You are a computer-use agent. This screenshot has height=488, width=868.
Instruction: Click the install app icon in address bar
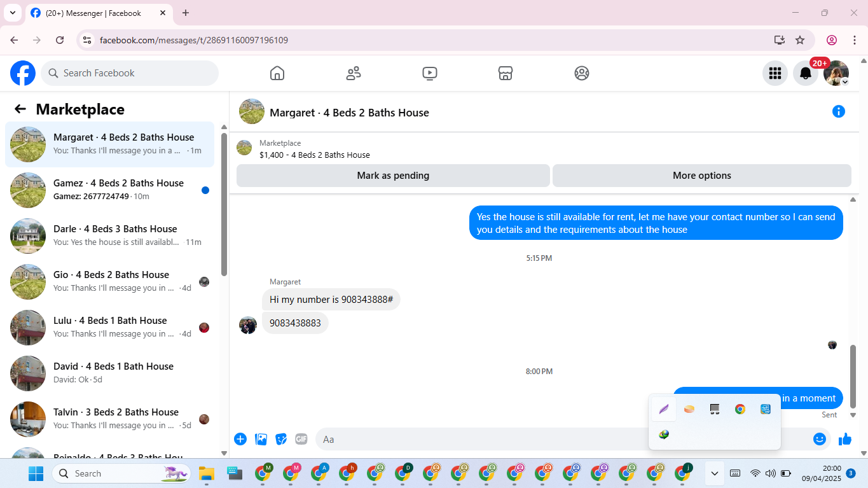pos(780,40)
